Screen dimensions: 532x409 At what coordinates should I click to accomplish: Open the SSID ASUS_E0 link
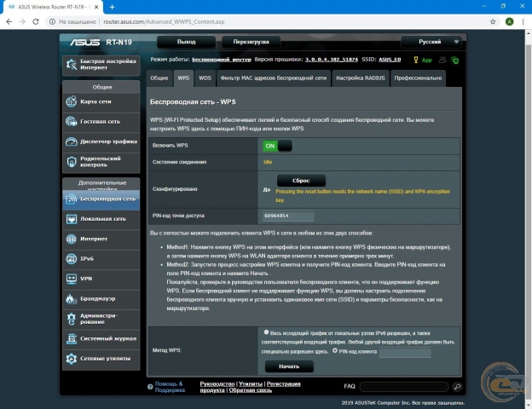pos(390,60)
